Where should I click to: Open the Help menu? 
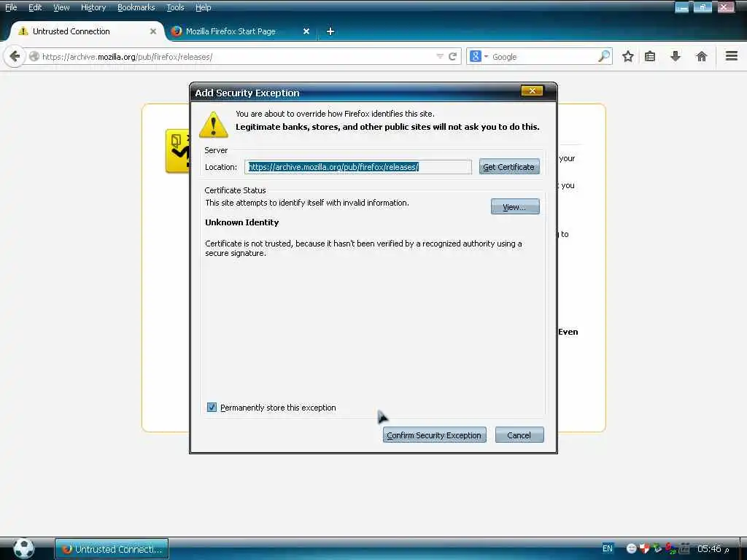click(204, 7)
